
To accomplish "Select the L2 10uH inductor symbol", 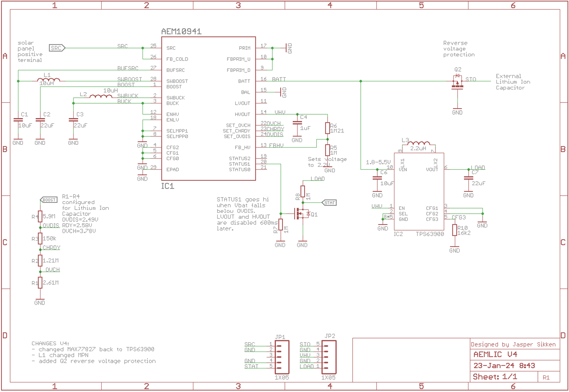I will pyautogui.click(x=101, y=96).
